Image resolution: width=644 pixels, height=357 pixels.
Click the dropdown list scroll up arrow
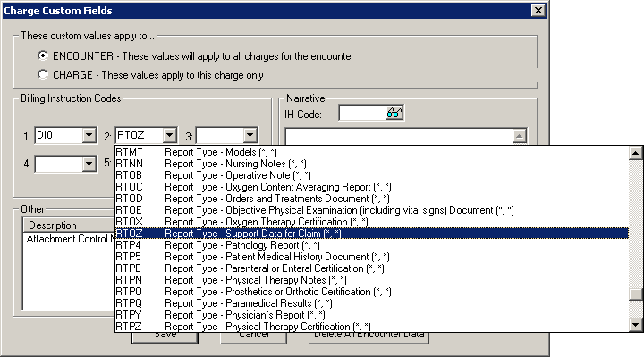(635, 153)
